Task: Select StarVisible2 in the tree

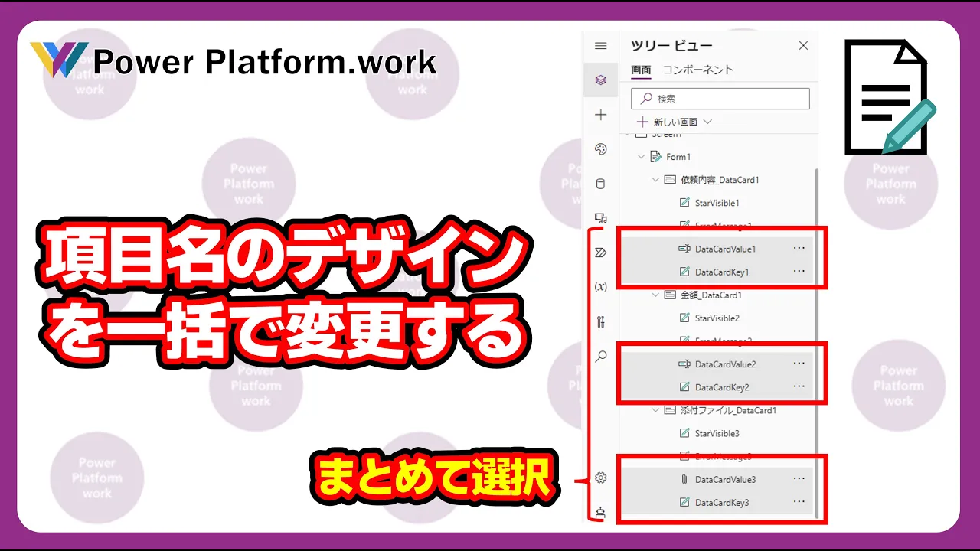Action: [x=717, y=318]
